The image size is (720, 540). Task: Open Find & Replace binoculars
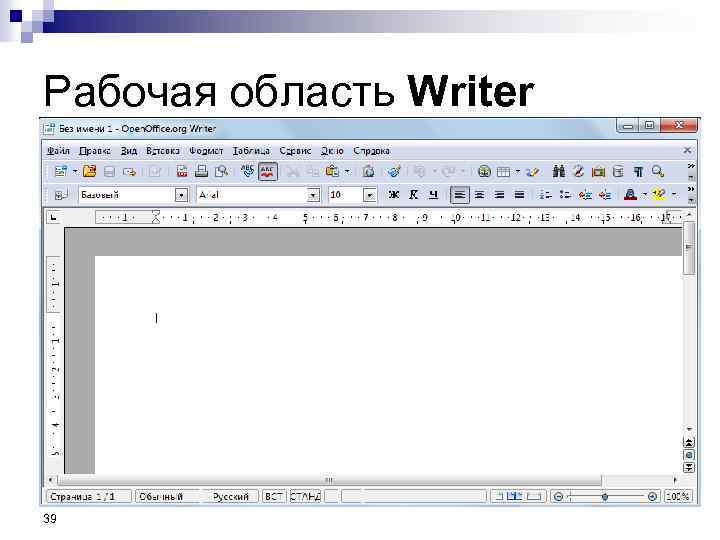pos(559,172)
